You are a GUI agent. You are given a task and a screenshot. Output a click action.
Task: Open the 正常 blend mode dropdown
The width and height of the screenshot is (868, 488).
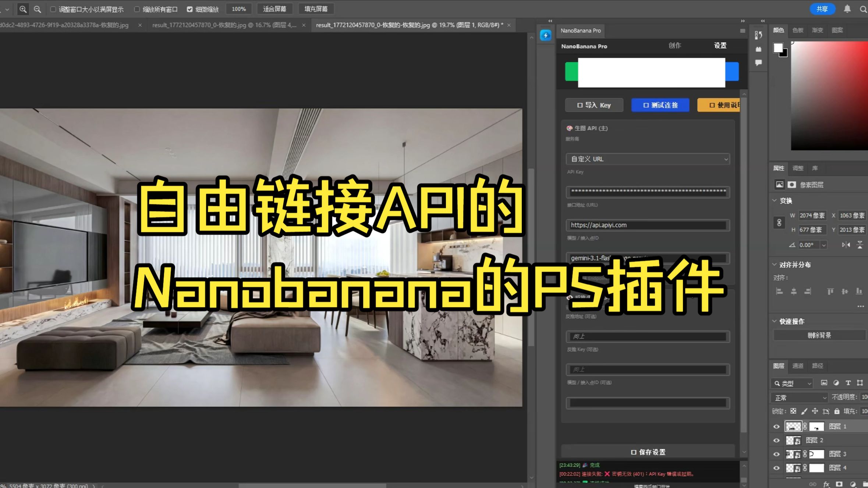[799, 398]
